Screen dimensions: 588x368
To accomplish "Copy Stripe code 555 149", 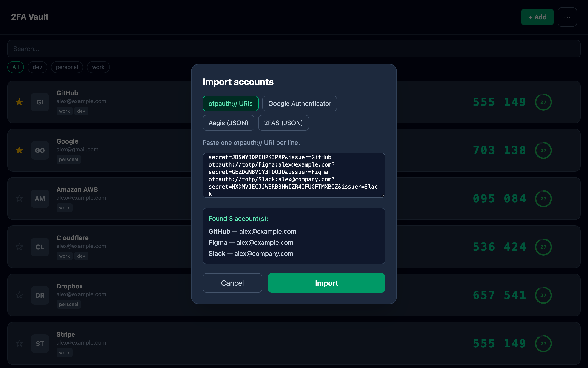I will point(499,343).
